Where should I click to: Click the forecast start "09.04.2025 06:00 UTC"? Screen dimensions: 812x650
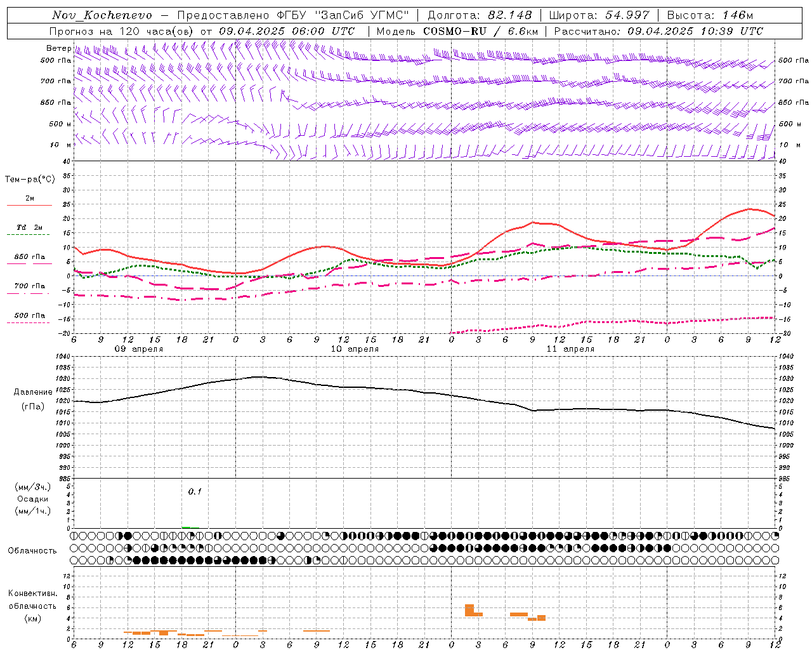287,31
